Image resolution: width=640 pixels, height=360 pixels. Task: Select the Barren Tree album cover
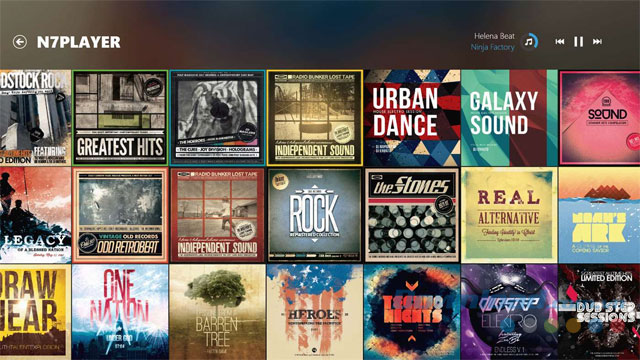point(217,312)
